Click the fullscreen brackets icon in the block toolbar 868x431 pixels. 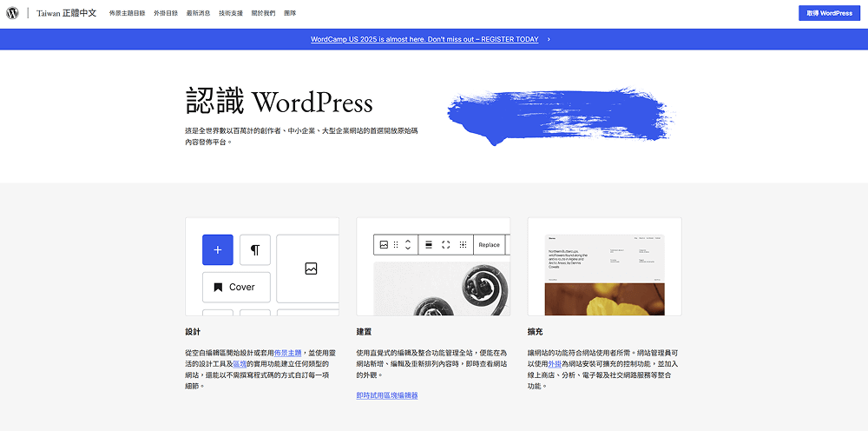445,244
